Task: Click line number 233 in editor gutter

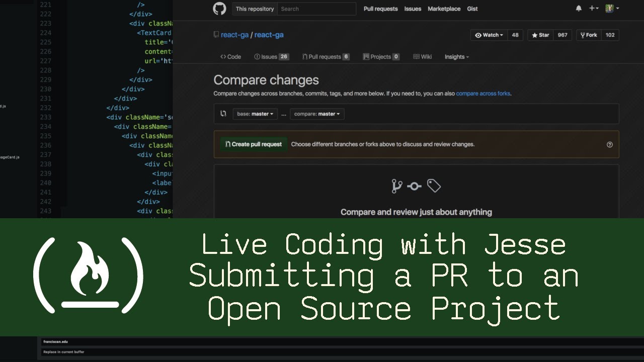Action: [x=45, y=117]
